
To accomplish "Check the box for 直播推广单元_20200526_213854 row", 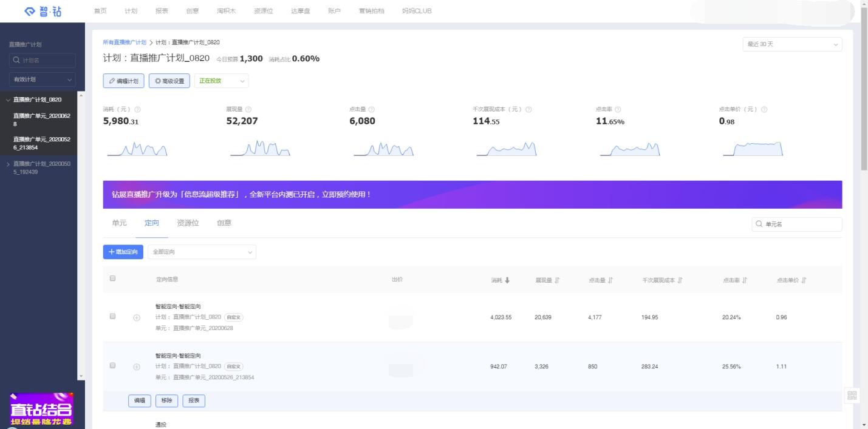I will [x=112, y=366].
